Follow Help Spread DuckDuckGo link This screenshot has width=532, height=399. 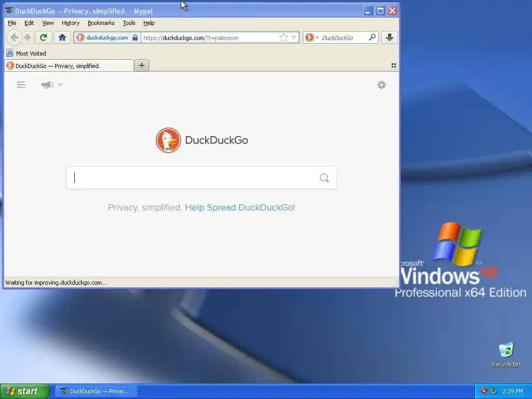coord(240,207)
